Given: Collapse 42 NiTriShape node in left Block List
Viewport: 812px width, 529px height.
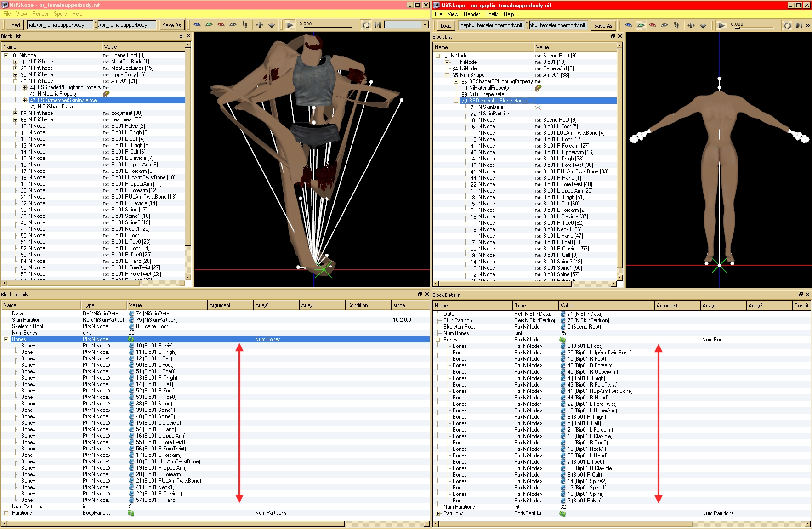Looking at the screenshot, I should tap(15, 81).
